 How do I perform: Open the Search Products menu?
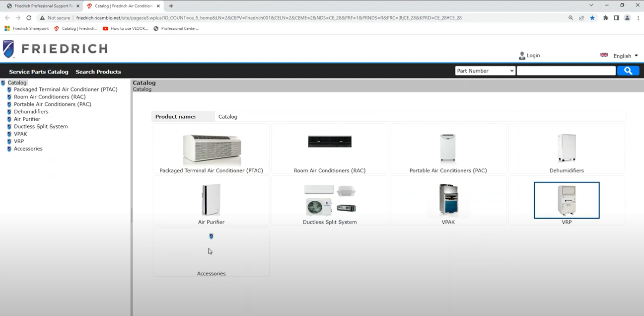point(98,72)
